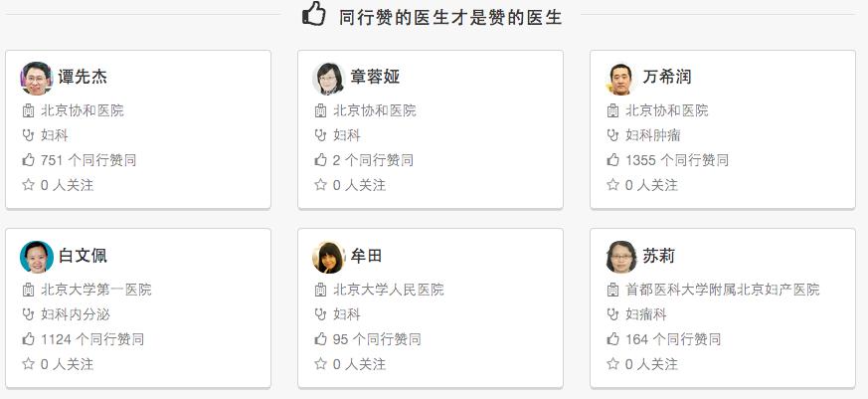Click the 妇科肿瘤 department label
This screenshot has height=399, width=868.
(x=652, y=135)
